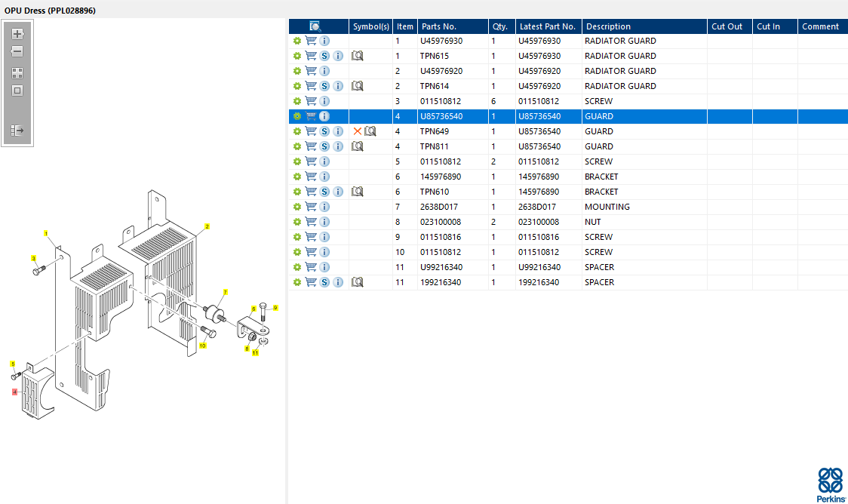Select callout 2 on the diagram
This screenshot has width=848, height=504.
coord(207,226)
